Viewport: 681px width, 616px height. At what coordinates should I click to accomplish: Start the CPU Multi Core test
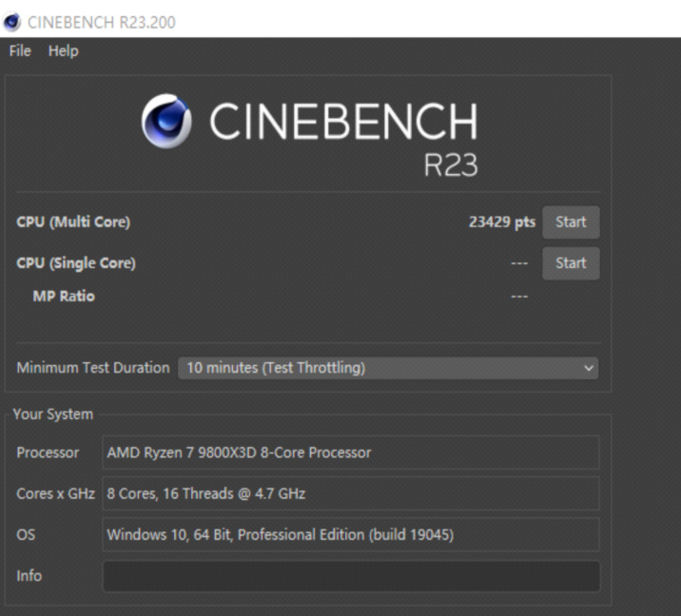pyautogui.click(x=571, y=221)
